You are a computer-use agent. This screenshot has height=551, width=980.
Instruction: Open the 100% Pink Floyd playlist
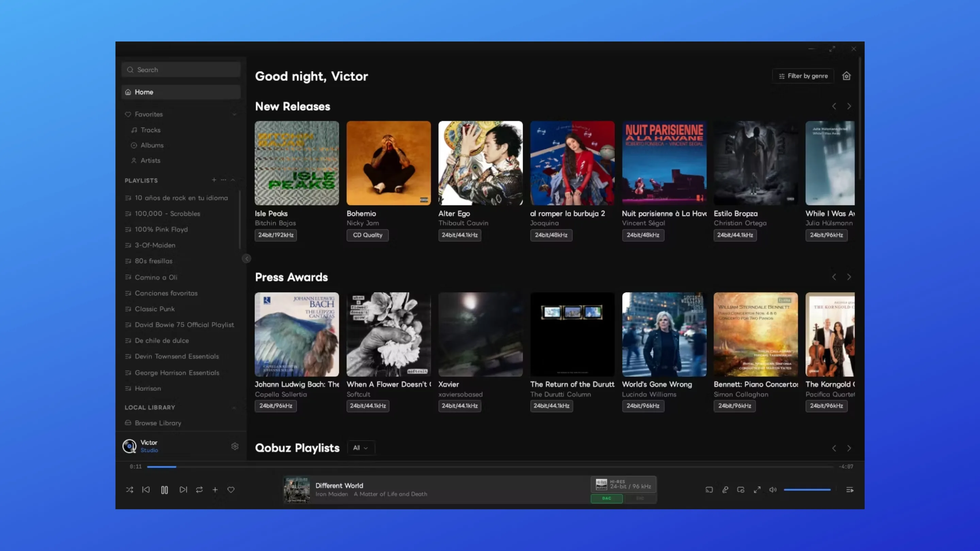point(161,229)
